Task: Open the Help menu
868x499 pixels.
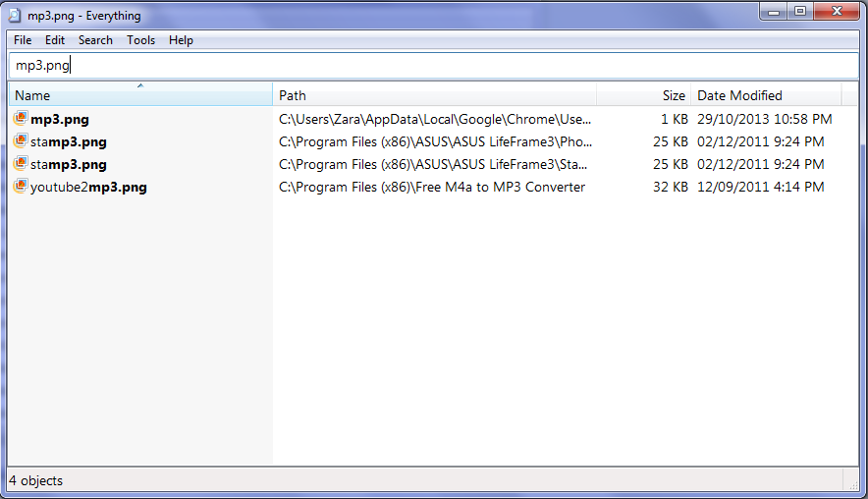Action: (181, 40)
